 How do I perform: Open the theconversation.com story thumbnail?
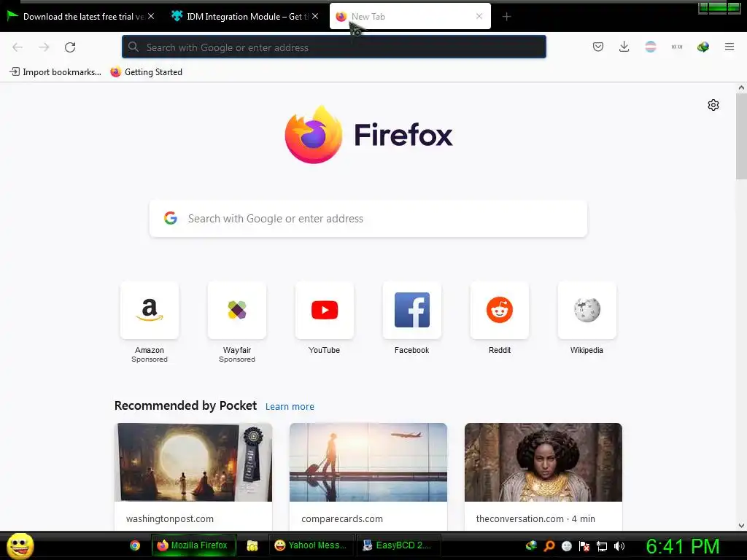click(543, 462)
